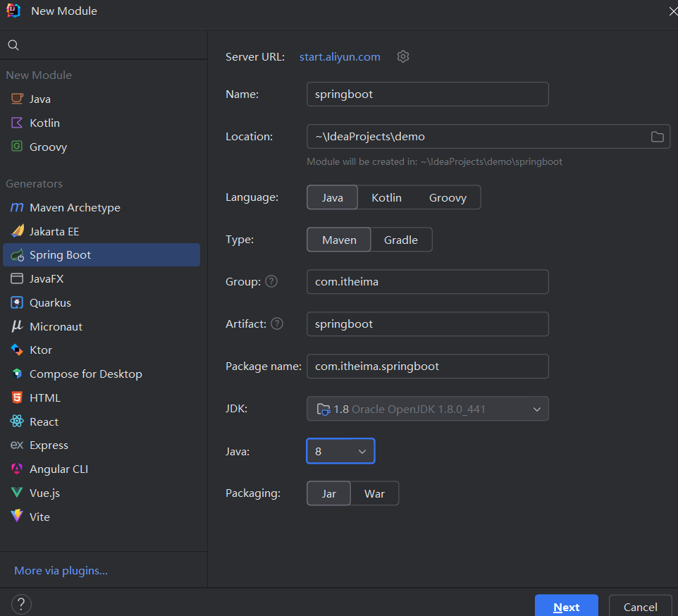The width and height of the screenshot is (678, 616).
Task: Click the Maven Archetype icon
Action: point(17,207)
